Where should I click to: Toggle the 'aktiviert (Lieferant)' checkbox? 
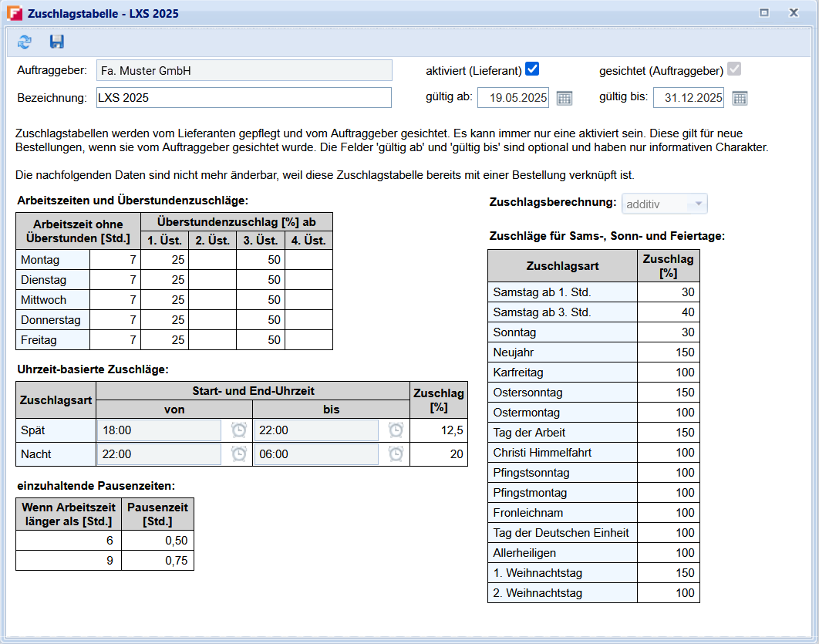pos(532,69)
